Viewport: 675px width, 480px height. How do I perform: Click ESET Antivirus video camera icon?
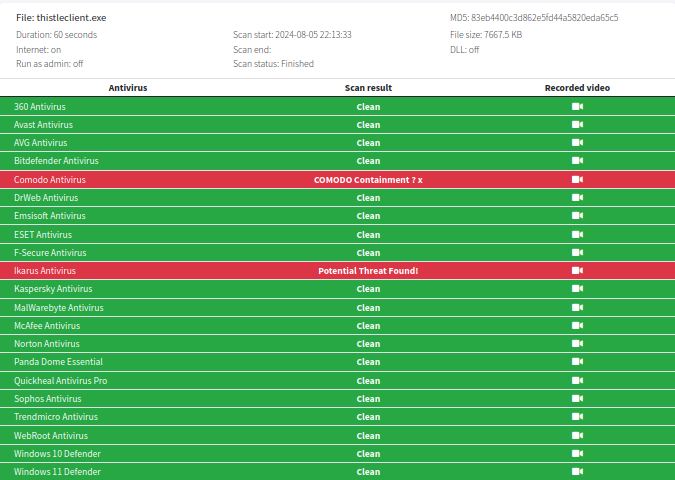tap(577, 235)
